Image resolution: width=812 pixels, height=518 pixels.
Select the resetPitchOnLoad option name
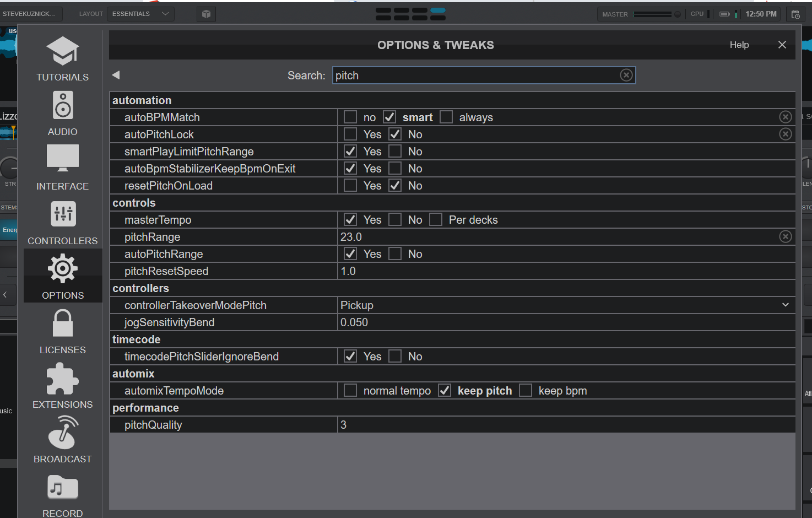168,185
